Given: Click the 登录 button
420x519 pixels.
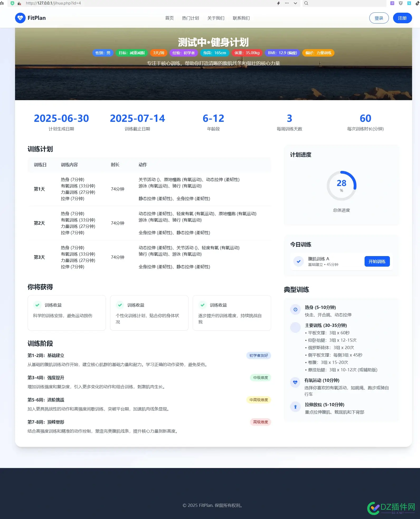Looking at the screenshot, I should tap(379, 18).
